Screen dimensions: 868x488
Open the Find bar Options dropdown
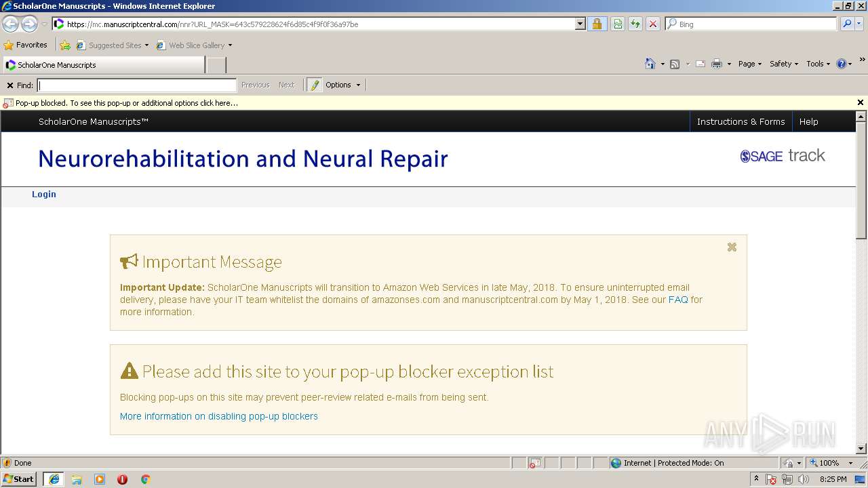tap(343, 85)
